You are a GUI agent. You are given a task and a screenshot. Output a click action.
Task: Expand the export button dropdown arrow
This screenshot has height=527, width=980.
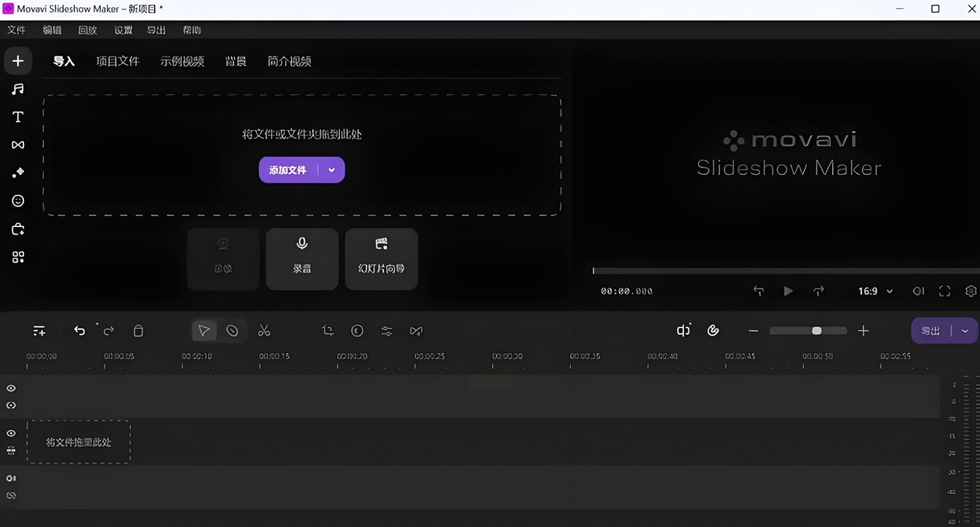[x=965, y=331]
